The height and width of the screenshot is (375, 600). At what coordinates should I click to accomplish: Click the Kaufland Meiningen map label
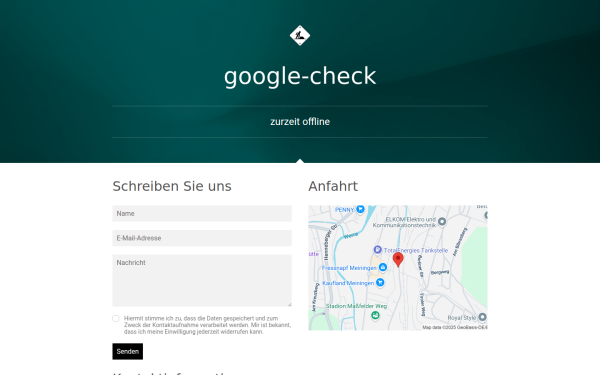click(x=348, y=283)
